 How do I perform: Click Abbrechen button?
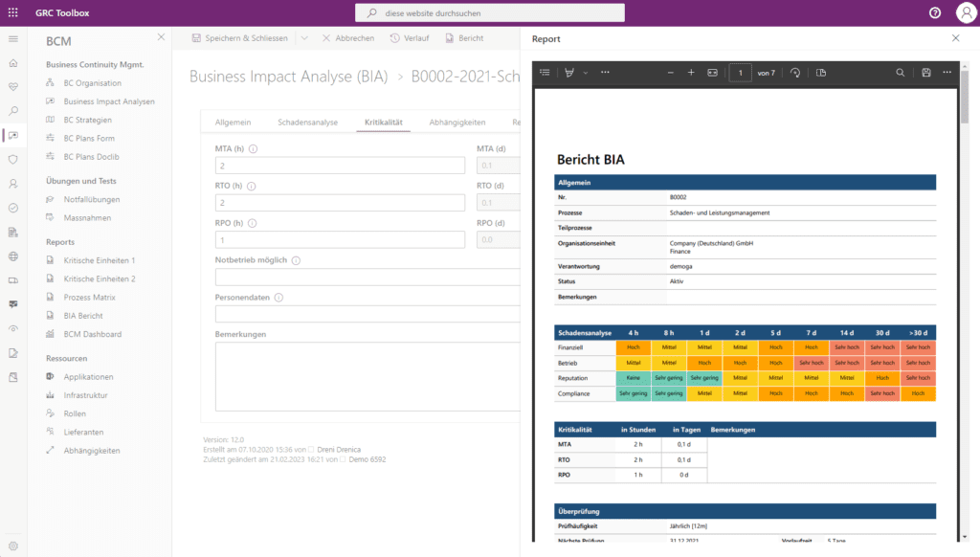[348, 38]
